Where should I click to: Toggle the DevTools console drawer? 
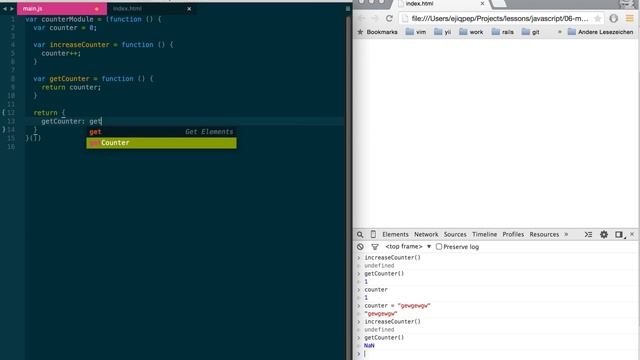(x=588, y=235)
